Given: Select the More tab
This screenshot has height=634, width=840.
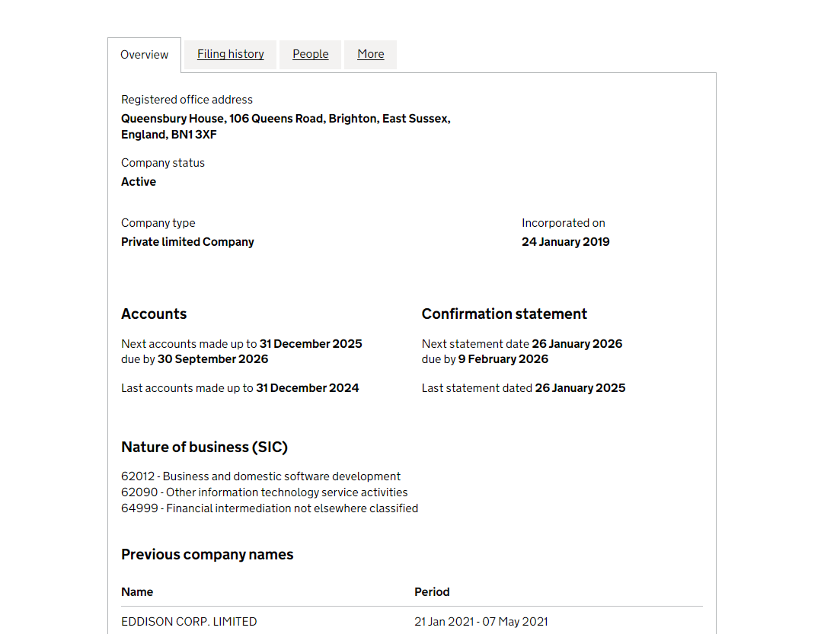Looking at the screenshot, I should pos(370,54).
